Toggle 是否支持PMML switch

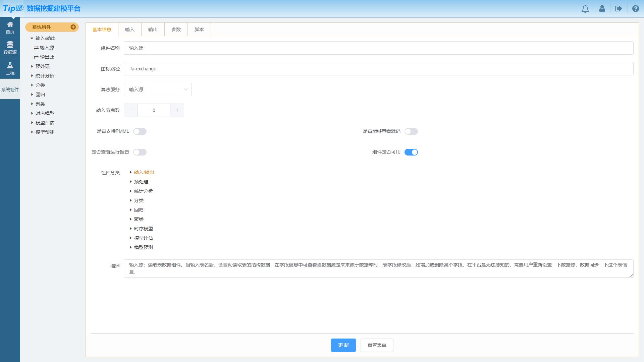click(x=140, y=131)
